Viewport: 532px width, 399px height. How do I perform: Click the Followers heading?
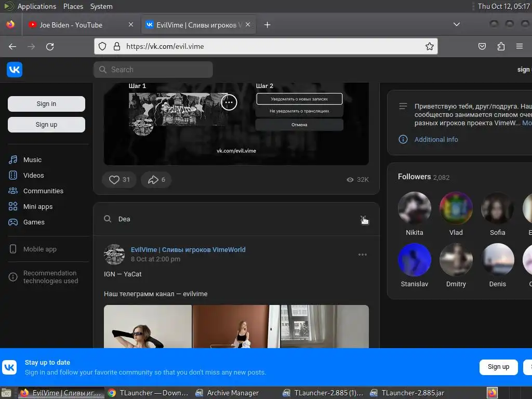click(x=414, y=177)
